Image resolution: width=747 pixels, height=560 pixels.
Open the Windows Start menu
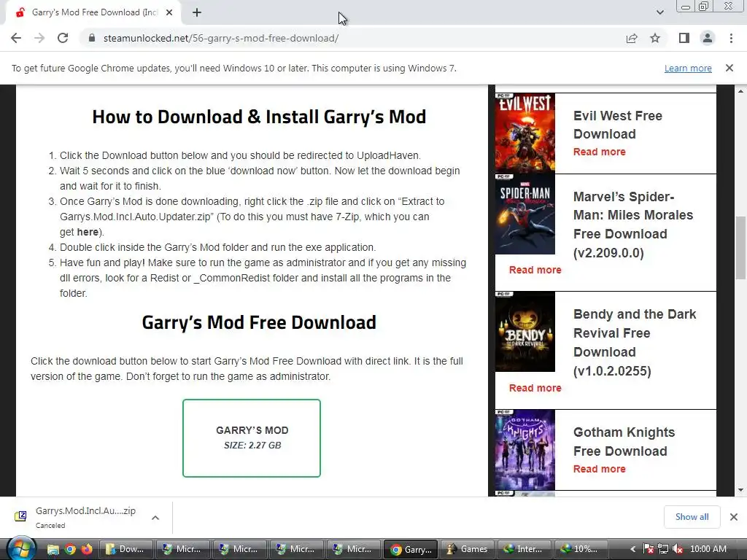point(20,549)
